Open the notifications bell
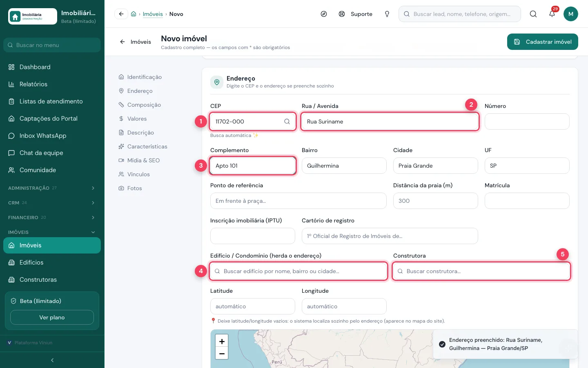This screenshot has height=368, width=588. 552,14
